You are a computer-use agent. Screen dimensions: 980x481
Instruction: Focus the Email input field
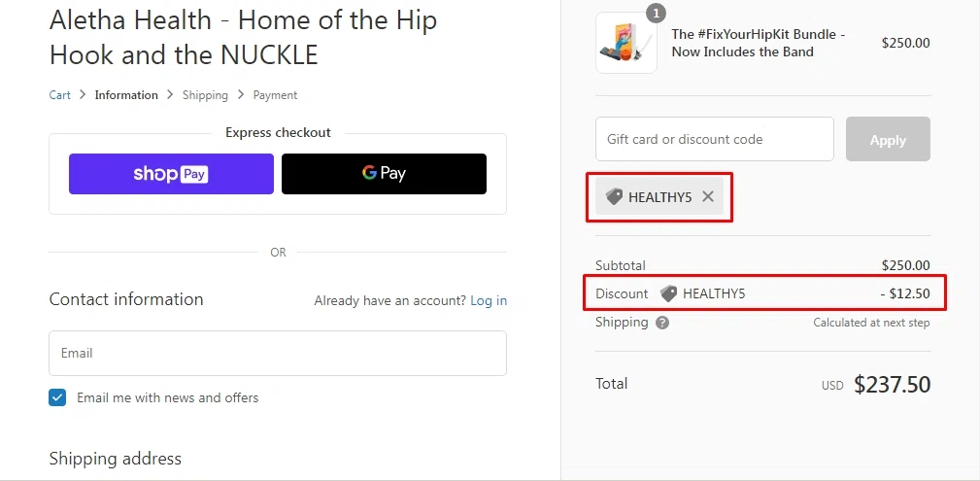tap(278, 353)
